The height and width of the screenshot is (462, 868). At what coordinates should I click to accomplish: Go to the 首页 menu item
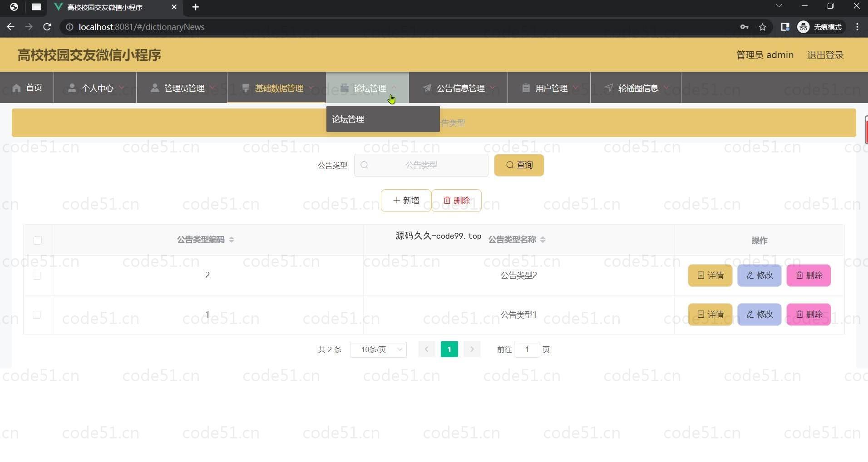(27, 88)
